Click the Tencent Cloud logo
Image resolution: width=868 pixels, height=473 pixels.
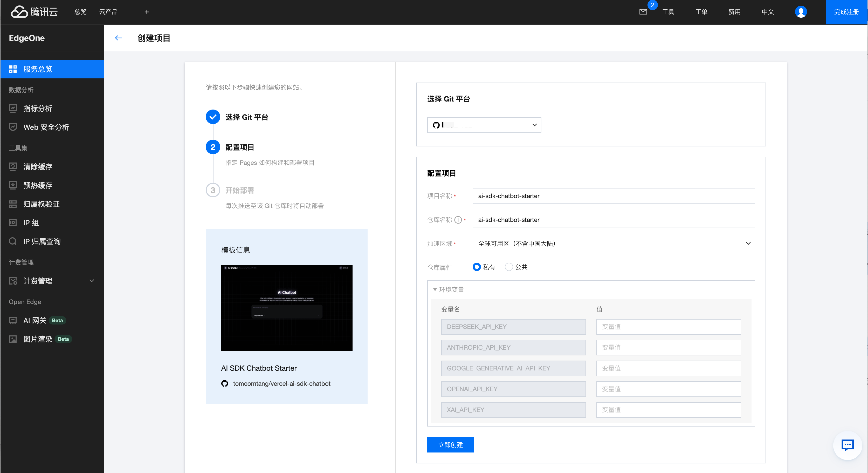pyautogui.click(x=34, y=12)
